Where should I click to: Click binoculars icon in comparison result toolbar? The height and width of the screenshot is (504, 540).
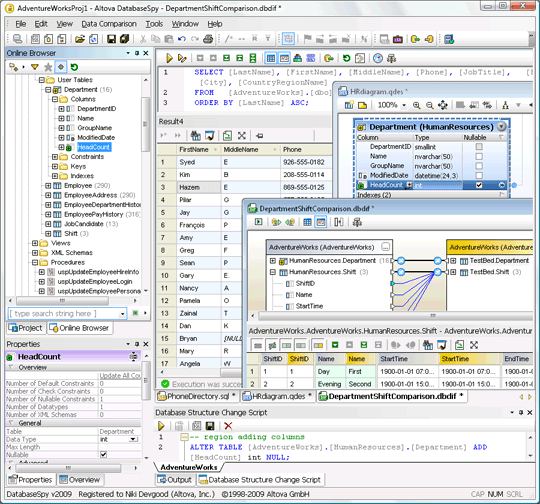click(x=427, y=345)
